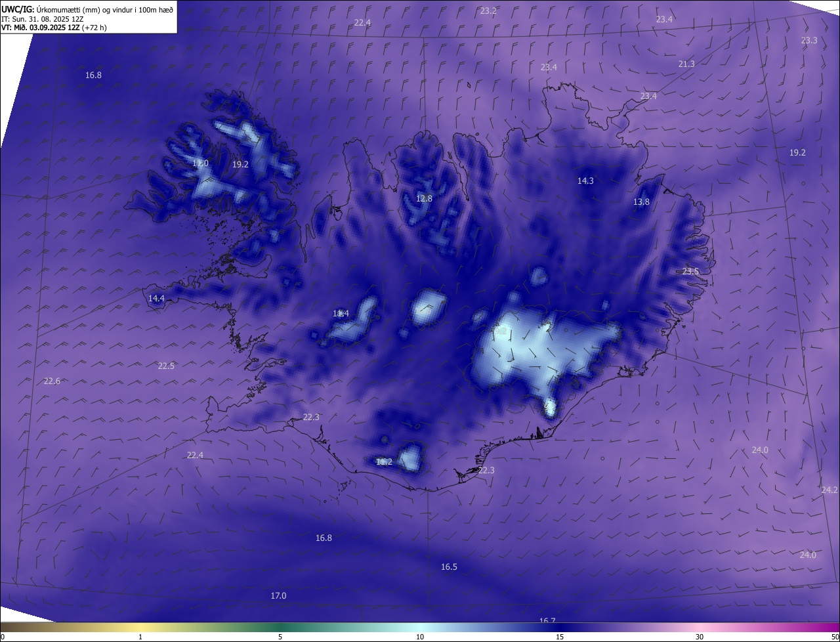Click the map value 17.0
This screenshot has height=642, width=840.
278,596
